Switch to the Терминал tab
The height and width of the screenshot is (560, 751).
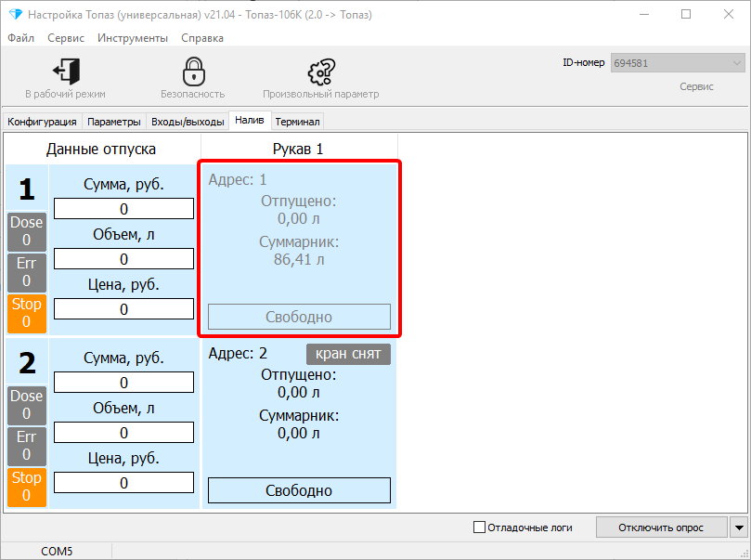point(297,122)
